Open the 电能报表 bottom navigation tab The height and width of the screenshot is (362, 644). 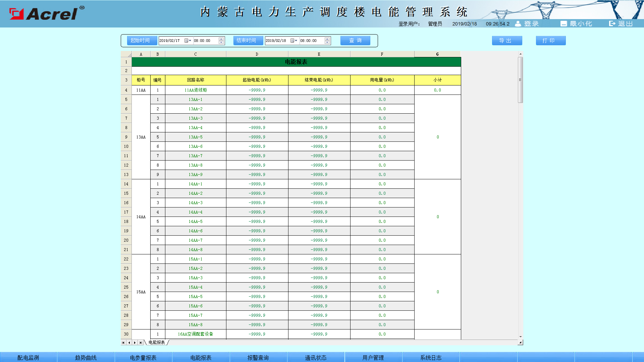[201, 357]
